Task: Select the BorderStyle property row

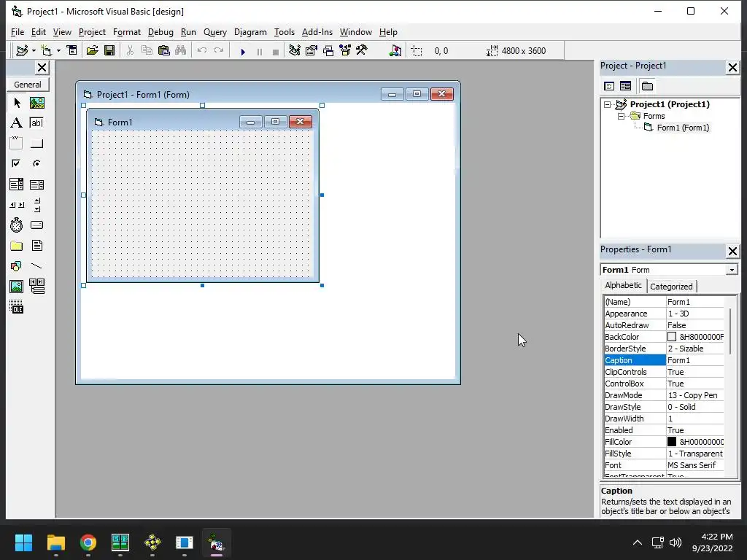Action: 664,349
